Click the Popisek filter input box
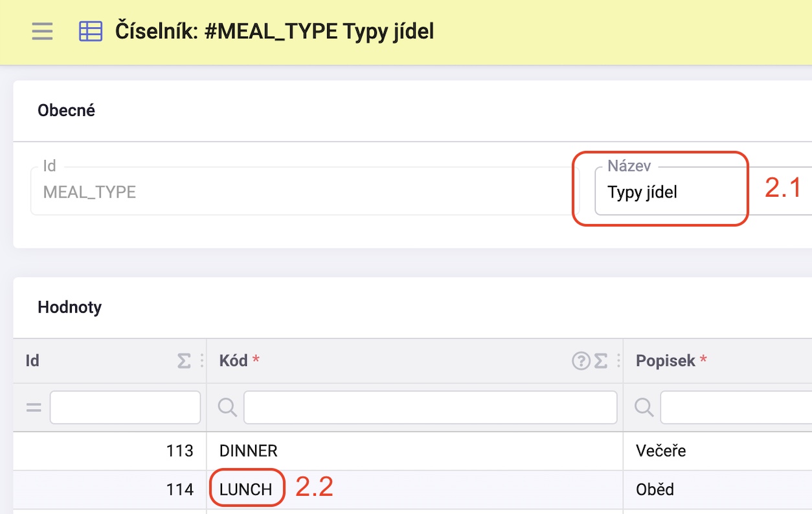812x514 pixels. pyautogui.click(x=736, y=407)
